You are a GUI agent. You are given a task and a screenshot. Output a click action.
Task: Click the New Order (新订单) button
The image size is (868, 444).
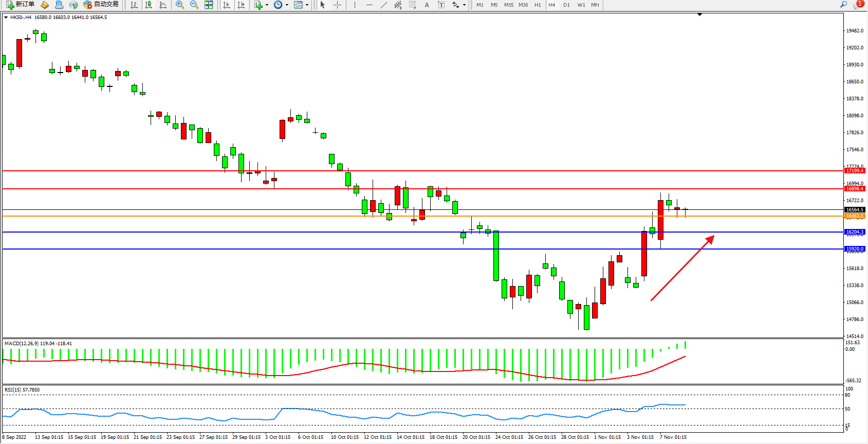(20, 5)
